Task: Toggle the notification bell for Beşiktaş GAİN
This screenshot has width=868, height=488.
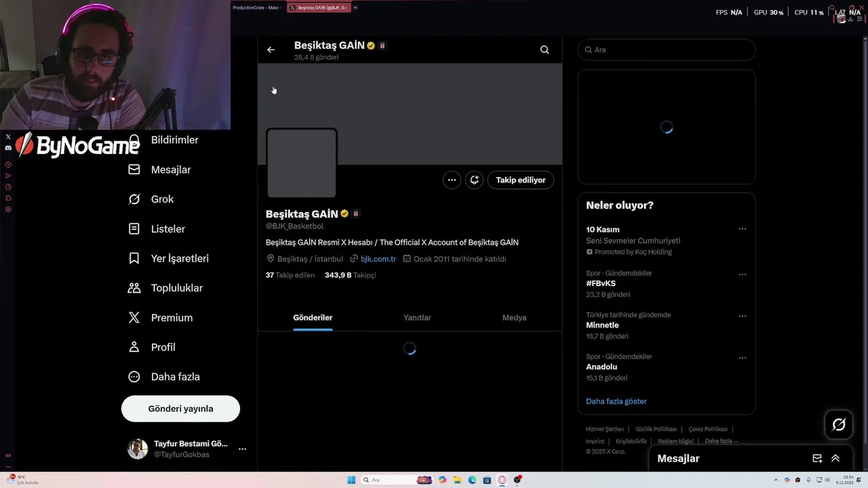Action: point(475,180)
